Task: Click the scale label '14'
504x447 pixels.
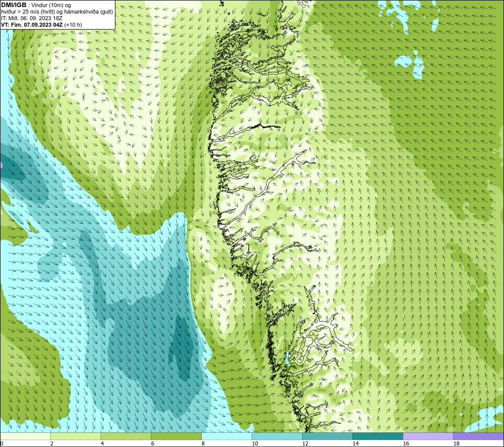Action: click(355, 443)
